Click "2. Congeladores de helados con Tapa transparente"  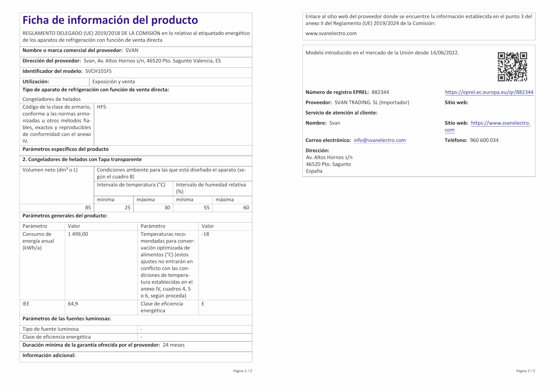[82, 159]
